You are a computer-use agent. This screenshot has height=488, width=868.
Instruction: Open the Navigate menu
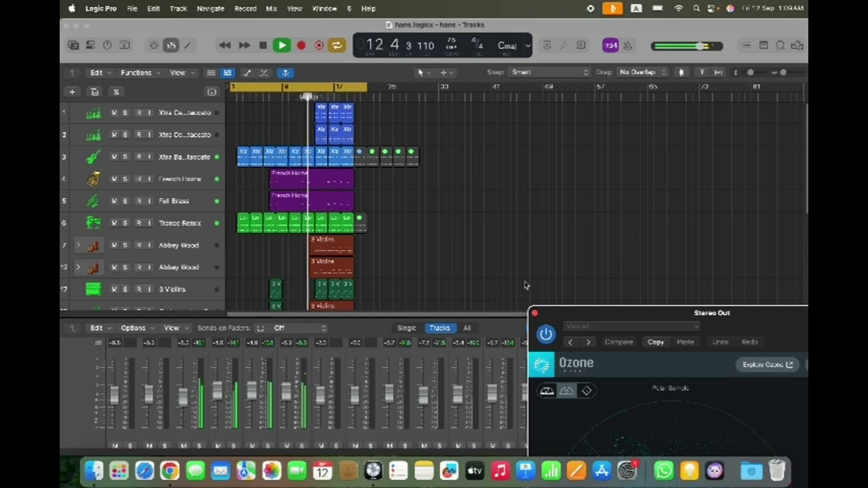coord(210,8)
